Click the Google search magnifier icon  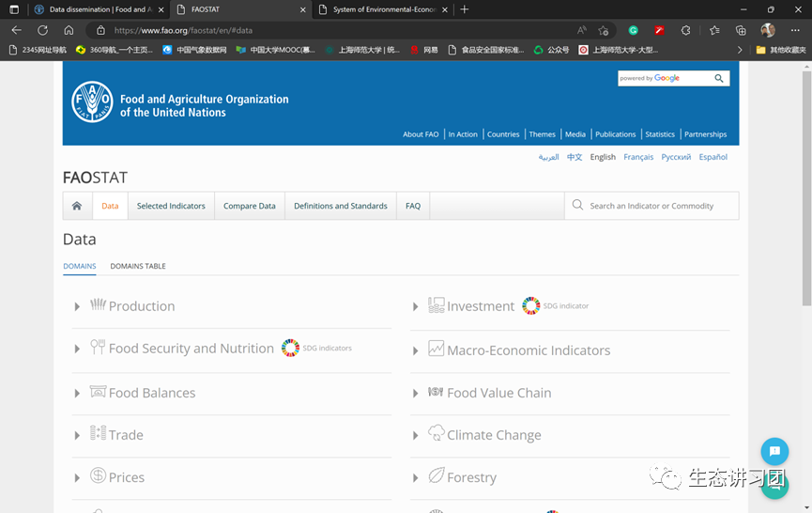pos(719,78)
